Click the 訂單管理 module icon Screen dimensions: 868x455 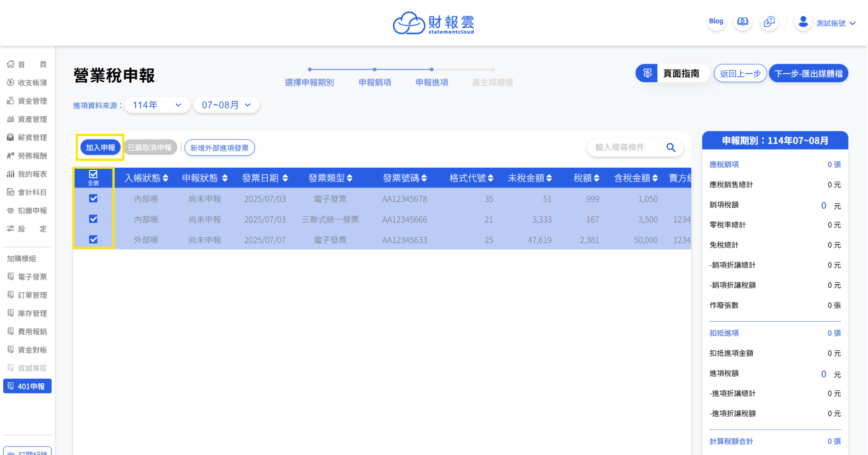(10, 295)
